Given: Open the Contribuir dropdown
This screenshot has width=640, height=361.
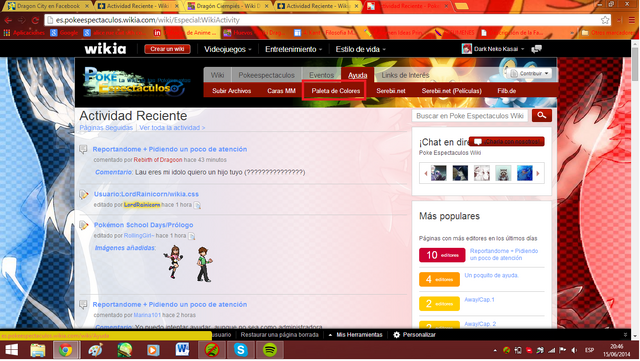Looking at the screenshot, I should point(530,74).
